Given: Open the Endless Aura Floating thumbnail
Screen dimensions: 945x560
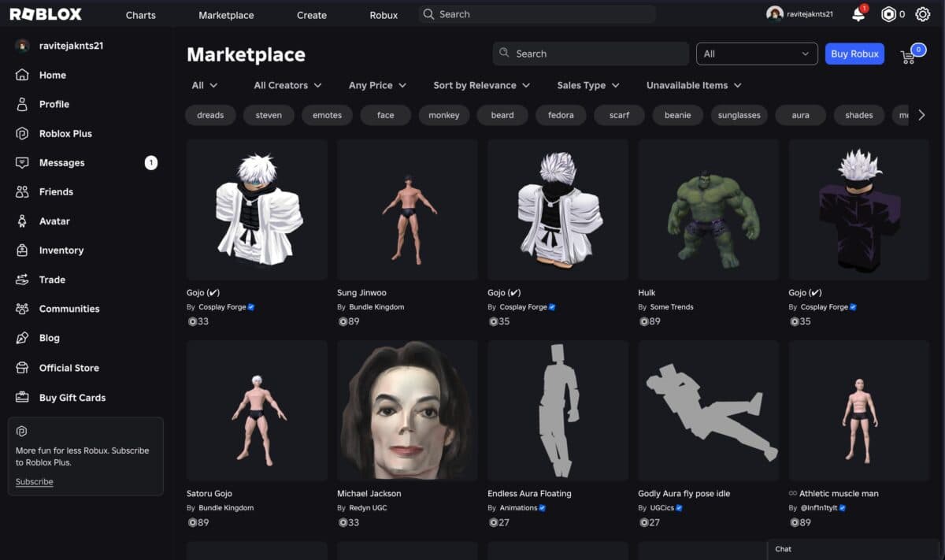Looking at the screenshot, I should point(558,410).
